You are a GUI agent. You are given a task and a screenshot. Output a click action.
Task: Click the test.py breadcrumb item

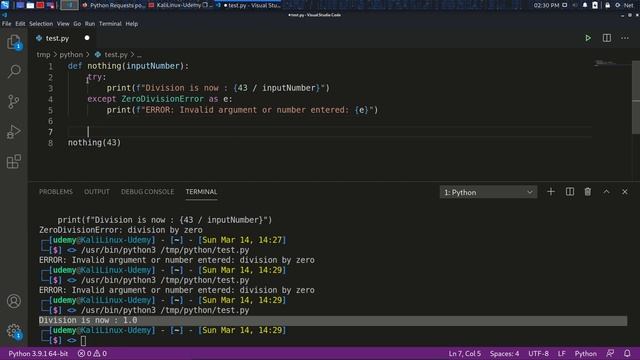111,54
